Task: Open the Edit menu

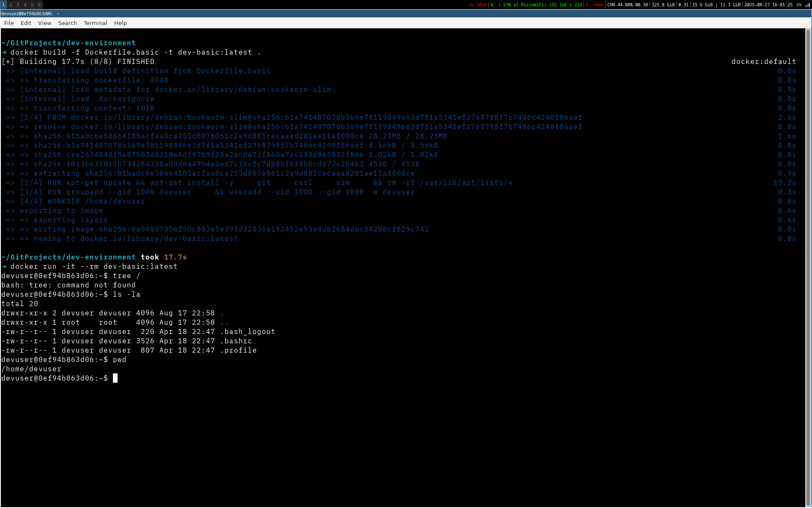Action: pos(26,23)
